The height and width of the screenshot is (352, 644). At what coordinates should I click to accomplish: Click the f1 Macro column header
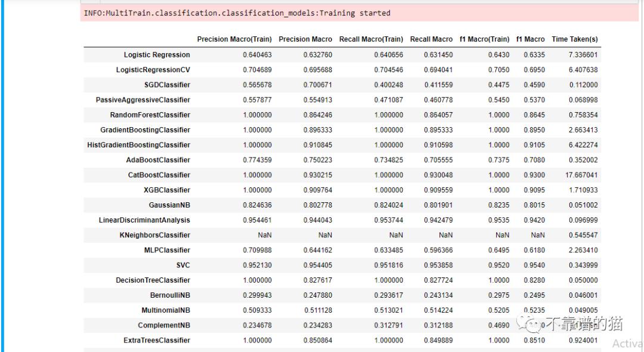point(530,39)
